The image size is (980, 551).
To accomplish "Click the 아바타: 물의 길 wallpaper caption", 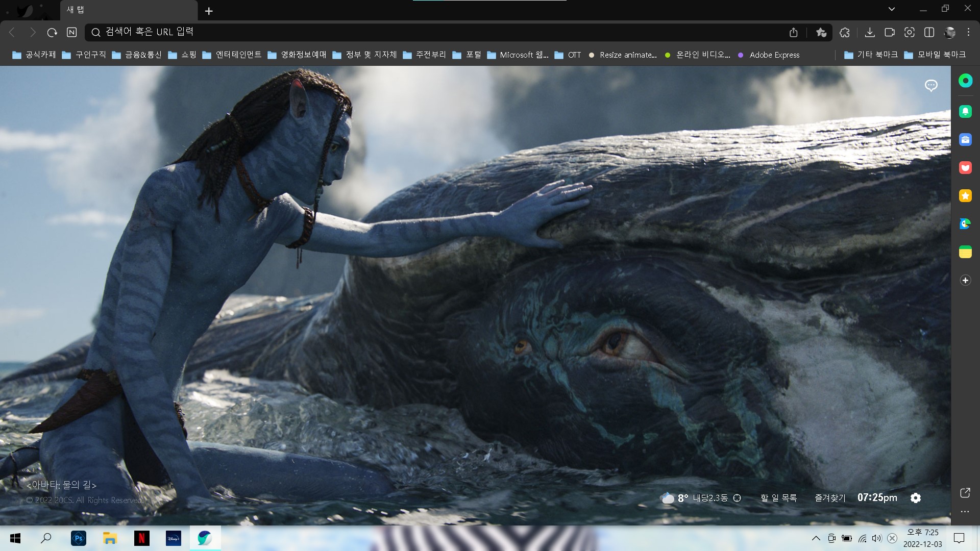I will 61,485.
